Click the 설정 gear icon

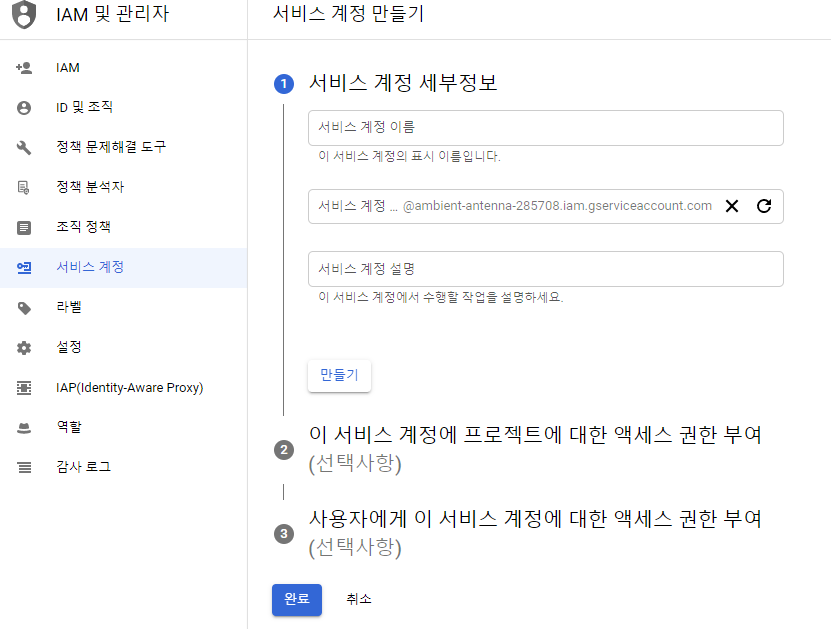24,348
